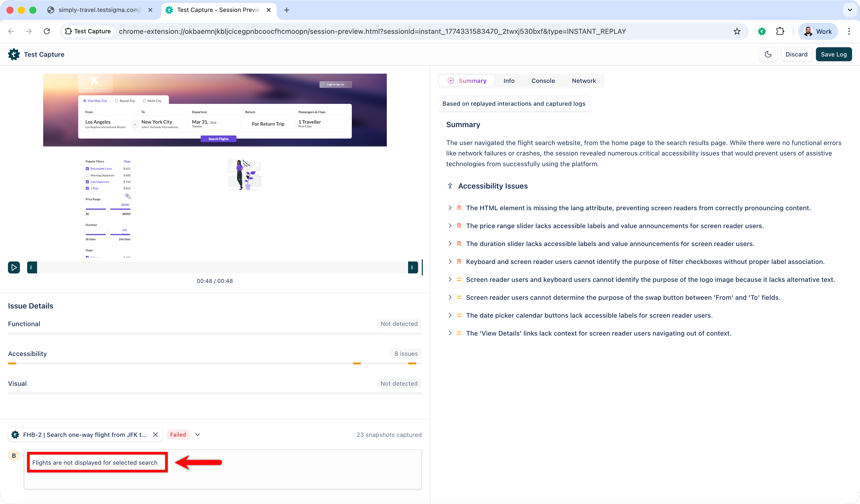Click the Test Capture extension icon in toolbar
Image resolution: width=860 pixels, height=504 pixels.
762,31
